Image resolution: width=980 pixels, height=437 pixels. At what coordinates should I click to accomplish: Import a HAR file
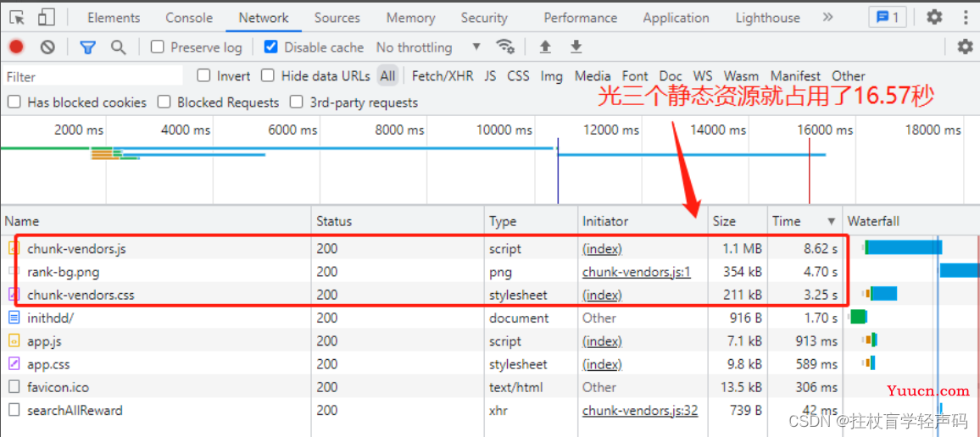tap(546, 47)
